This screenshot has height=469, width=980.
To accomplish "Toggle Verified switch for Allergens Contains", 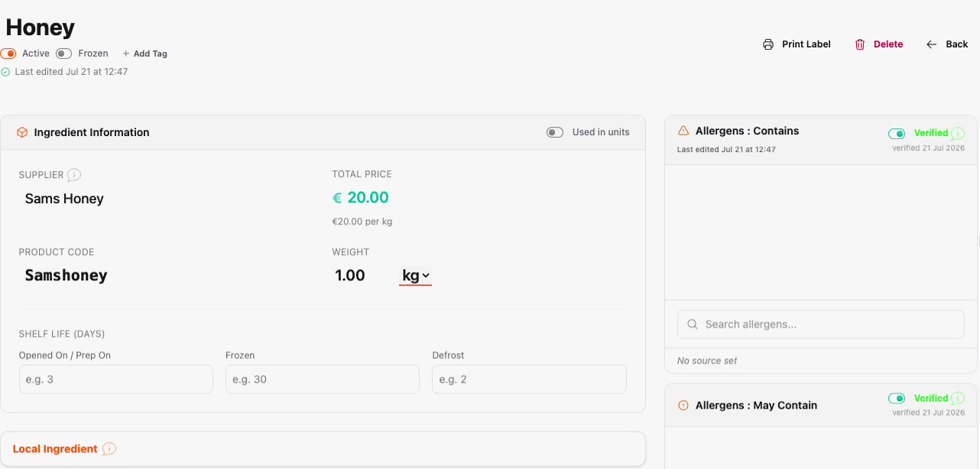I will (897, 134).
